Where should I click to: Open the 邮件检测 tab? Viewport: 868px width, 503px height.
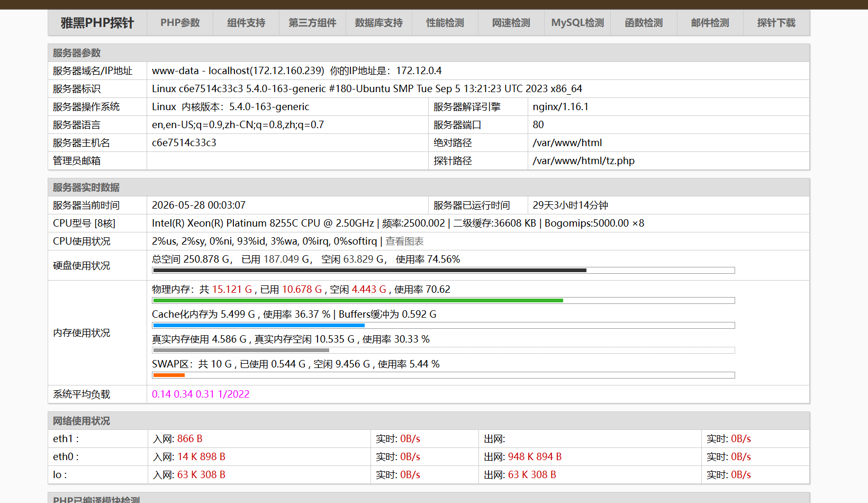[x=710, y=23]
